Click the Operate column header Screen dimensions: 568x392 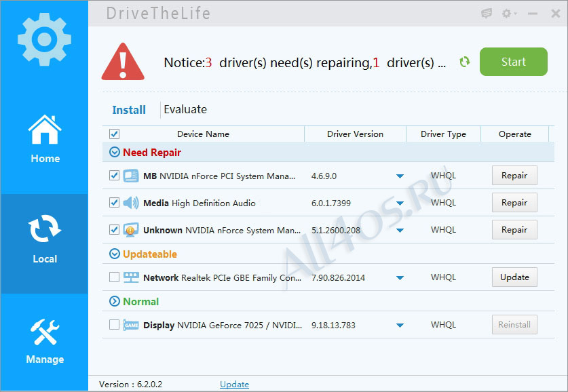(x=515, y=134)
